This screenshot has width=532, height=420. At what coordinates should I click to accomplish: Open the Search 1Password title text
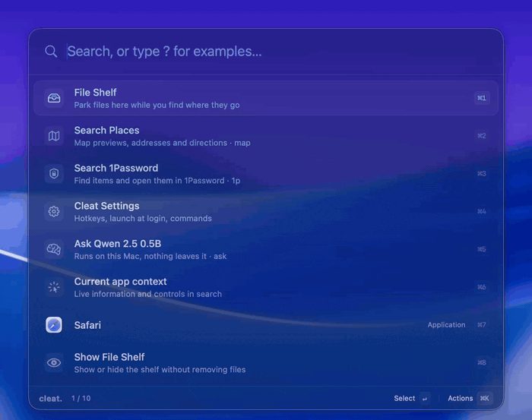coord(116,168)
